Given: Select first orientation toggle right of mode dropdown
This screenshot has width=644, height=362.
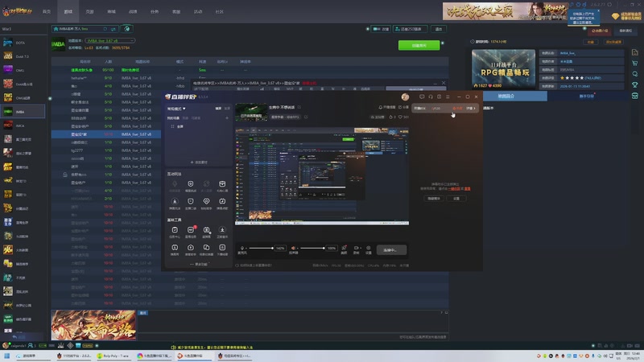Looking at the screenshot, I should click(218, 109).
